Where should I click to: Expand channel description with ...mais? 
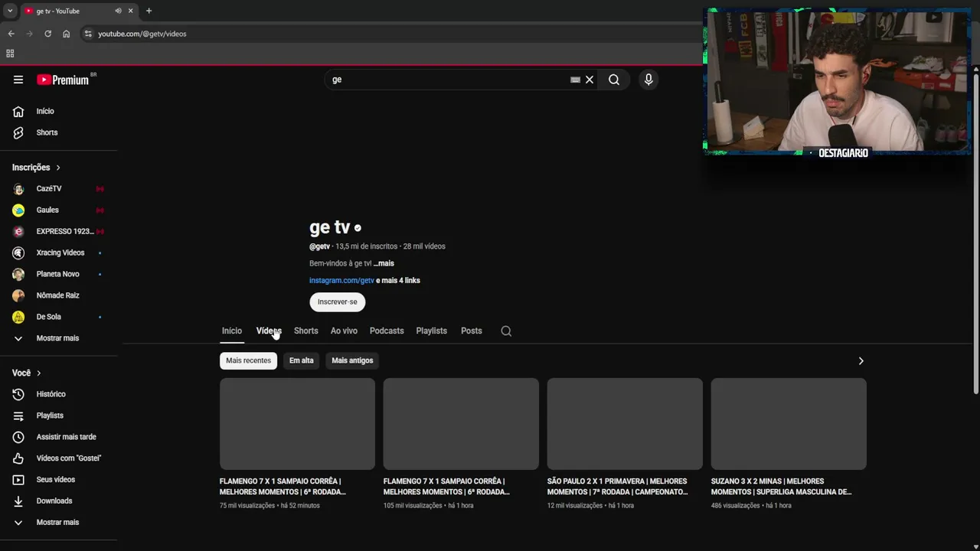pos(384,263)
